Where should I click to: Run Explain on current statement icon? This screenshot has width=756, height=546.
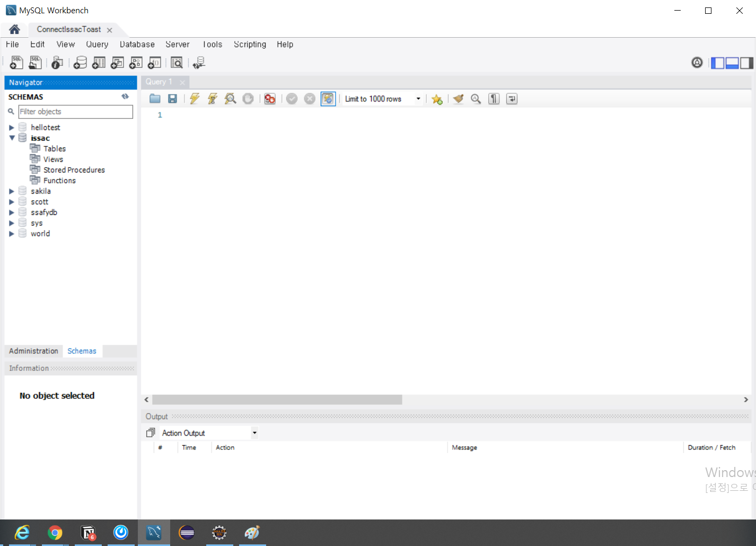coord(230,99)
